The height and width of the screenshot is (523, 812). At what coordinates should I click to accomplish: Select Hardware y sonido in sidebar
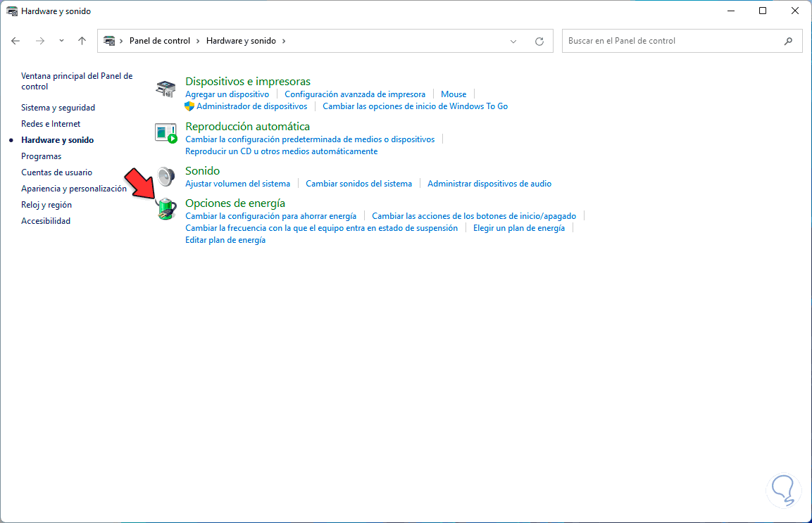58,140
